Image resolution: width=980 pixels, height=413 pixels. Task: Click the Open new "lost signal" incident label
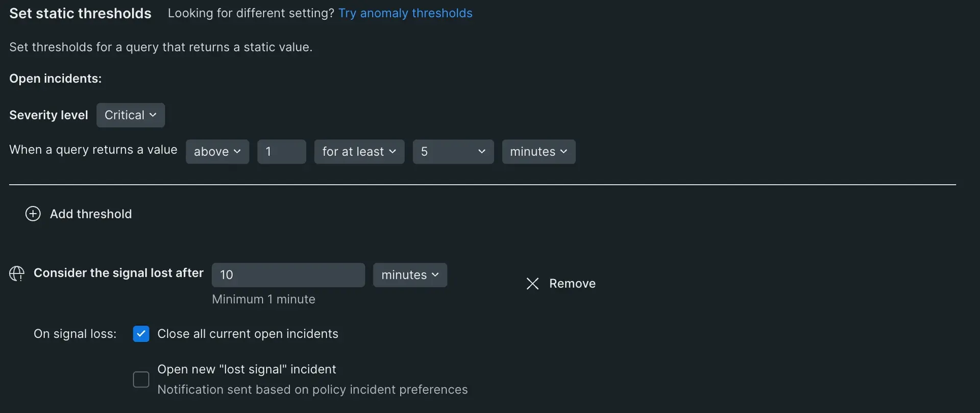tap(247, 369)
